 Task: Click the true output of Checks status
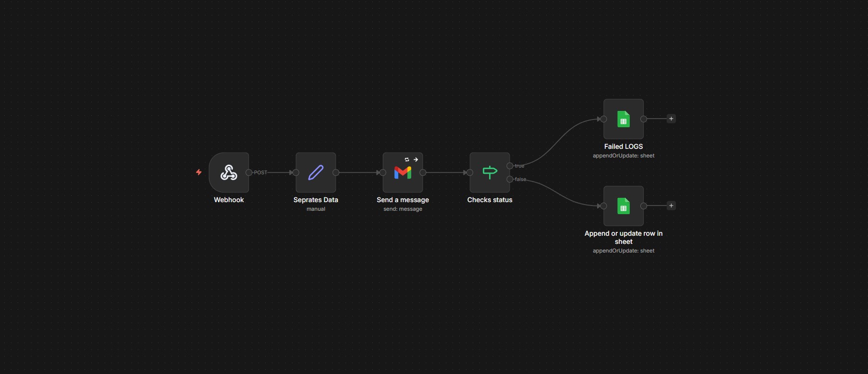(510, 166)
